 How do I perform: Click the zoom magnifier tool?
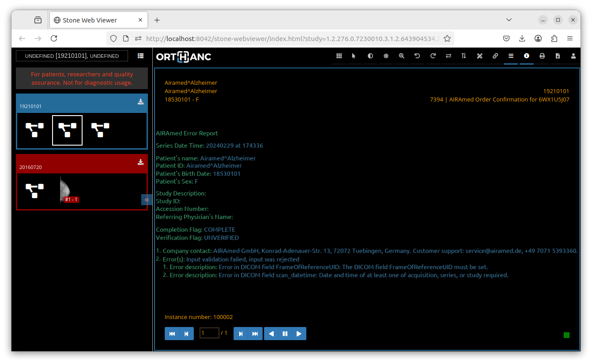[401, 56]
